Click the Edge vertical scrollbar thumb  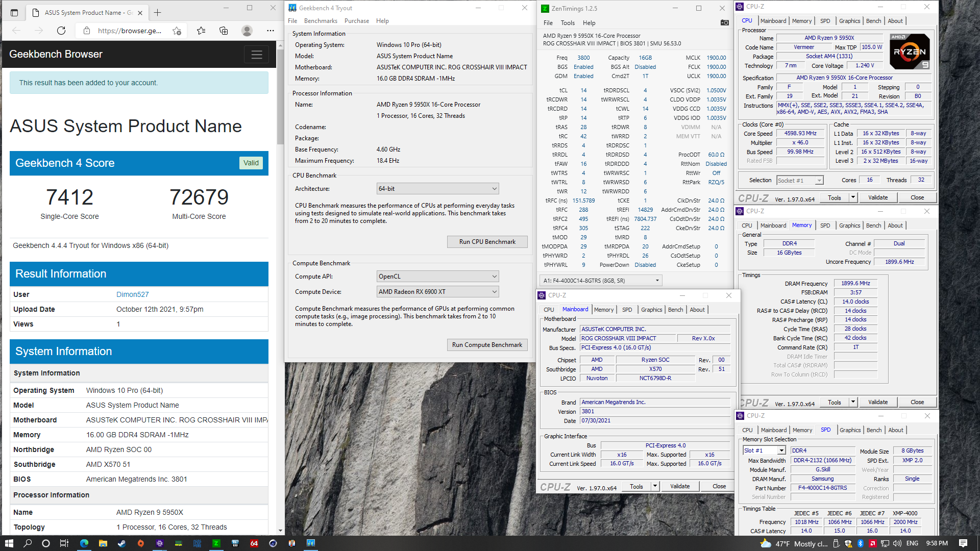point(280,97)
